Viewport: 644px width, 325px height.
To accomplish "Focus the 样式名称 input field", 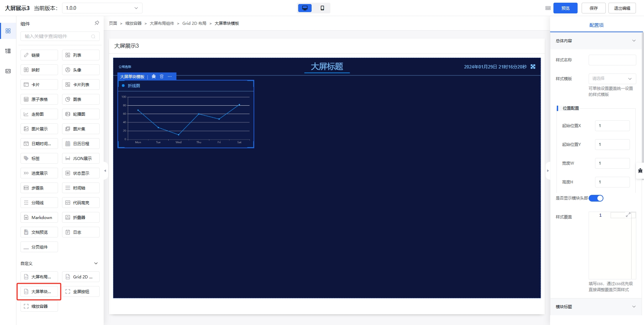I will 612,60.
